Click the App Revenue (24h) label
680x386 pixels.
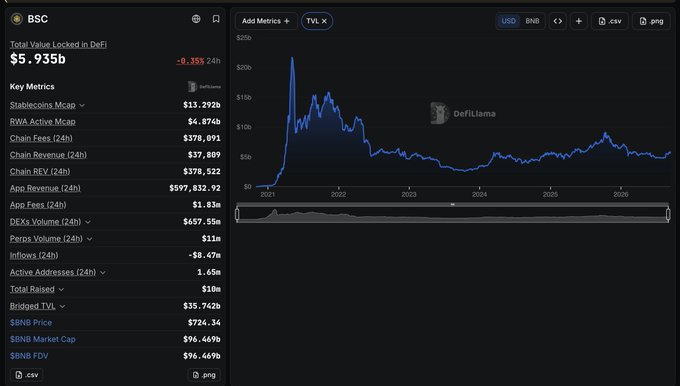[x=45, y=188]
